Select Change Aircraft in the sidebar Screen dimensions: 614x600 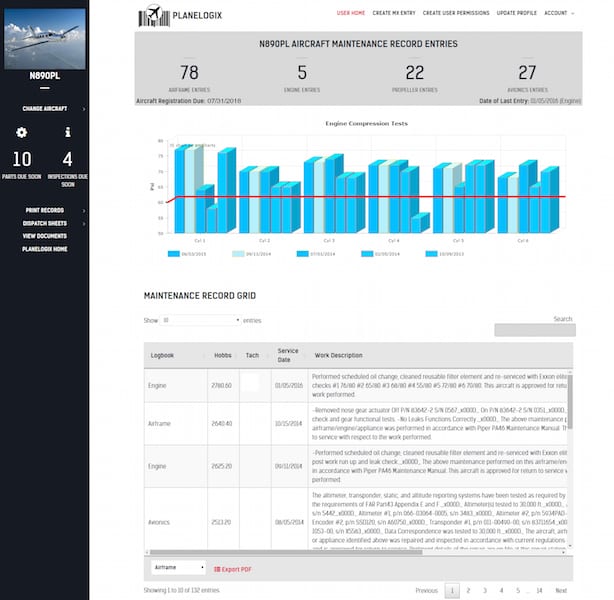click(45, 108)
